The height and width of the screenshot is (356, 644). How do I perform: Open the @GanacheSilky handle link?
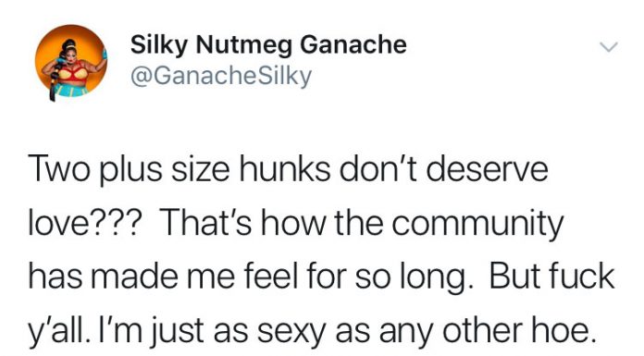221,76
